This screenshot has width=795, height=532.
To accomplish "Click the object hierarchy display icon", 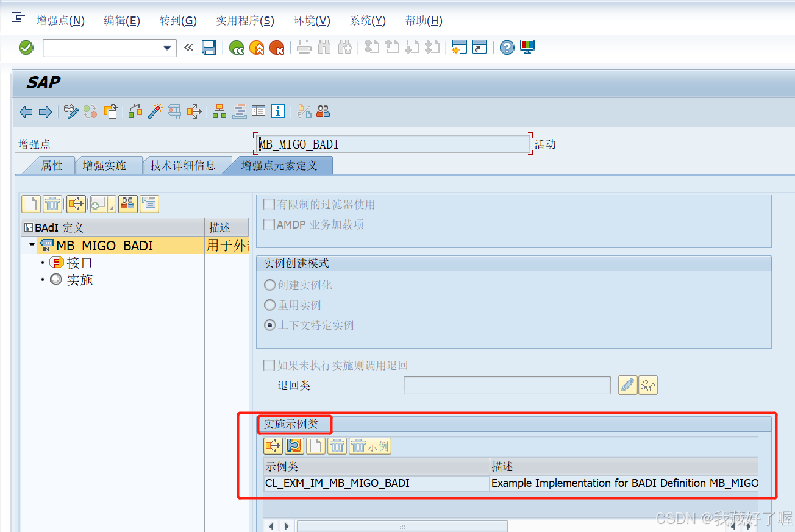I will [x=219, y=112].
